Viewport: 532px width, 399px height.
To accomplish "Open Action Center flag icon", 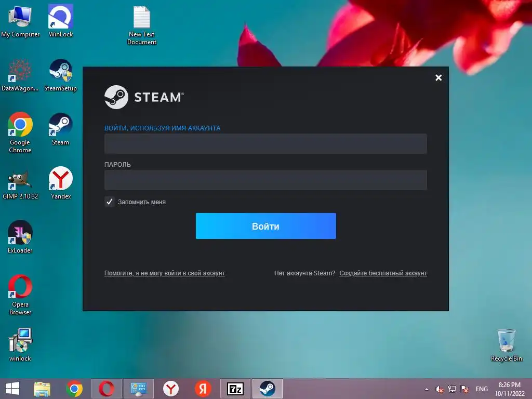I will tap(464, 389).
